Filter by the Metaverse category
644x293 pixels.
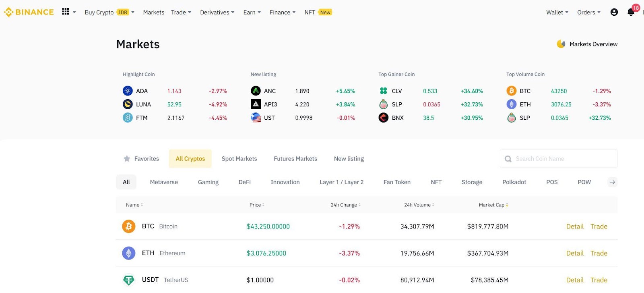(164, 182)
